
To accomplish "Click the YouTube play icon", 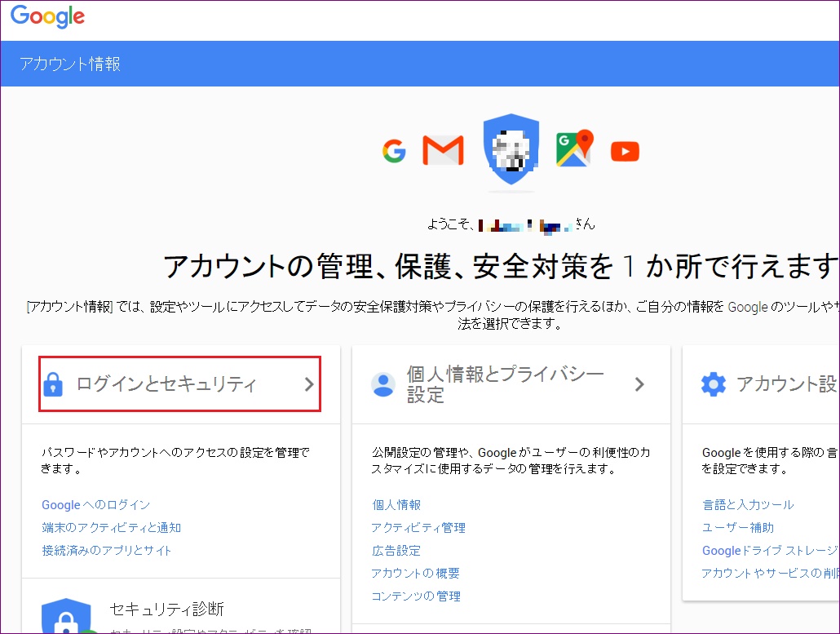I will click(x=626, y=152).
